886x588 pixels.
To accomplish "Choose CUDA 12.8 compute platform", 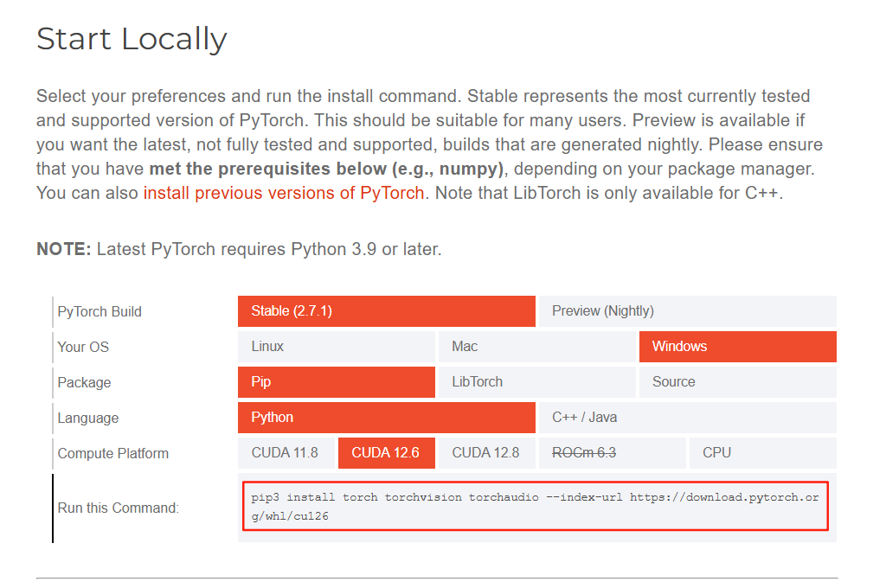I will tap(486, 453).
